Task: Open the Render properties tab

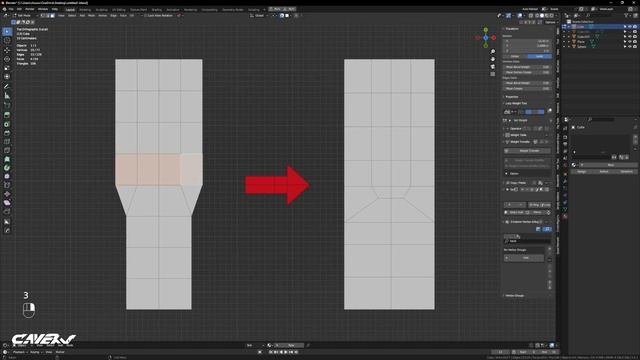Action: pos(565,137)
